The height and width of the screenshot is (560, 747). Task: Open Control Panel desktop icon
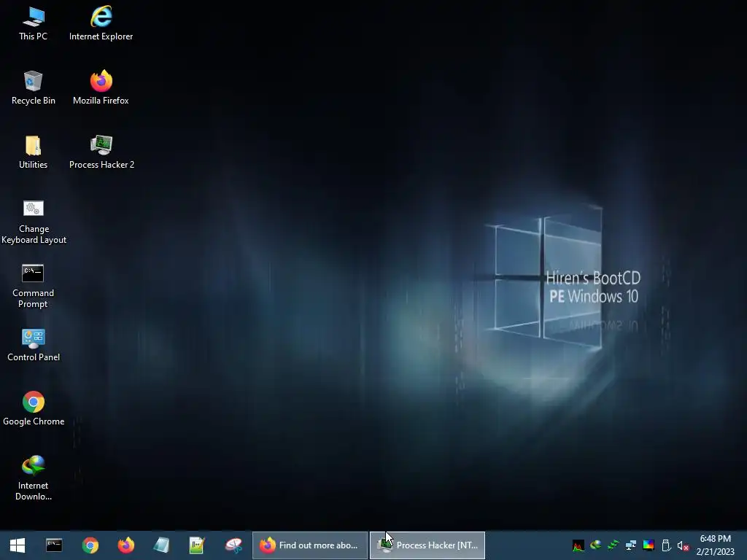(x=34, y=345)
